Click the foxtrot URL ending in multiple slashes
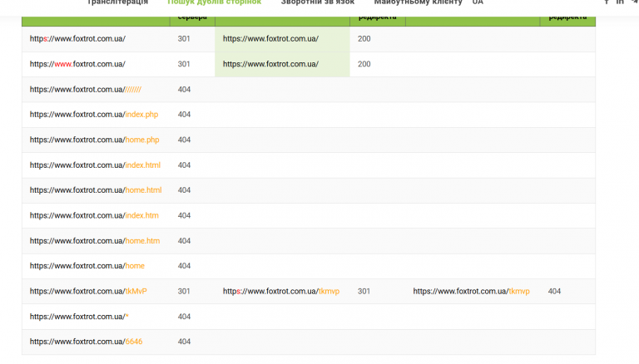Screen dimensions: 639x364 pyautogui.click(x=86, y=89)
